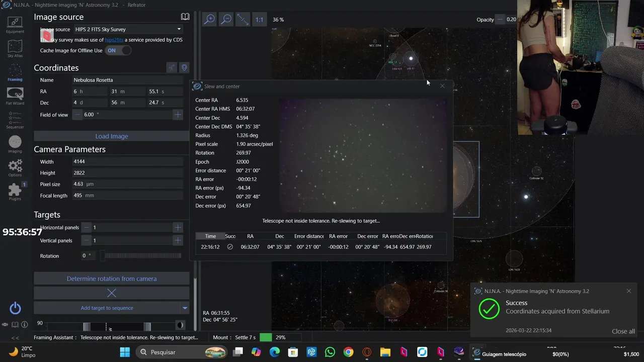
Task: Set zoom to 1:1
Action: tap(259, 20)
